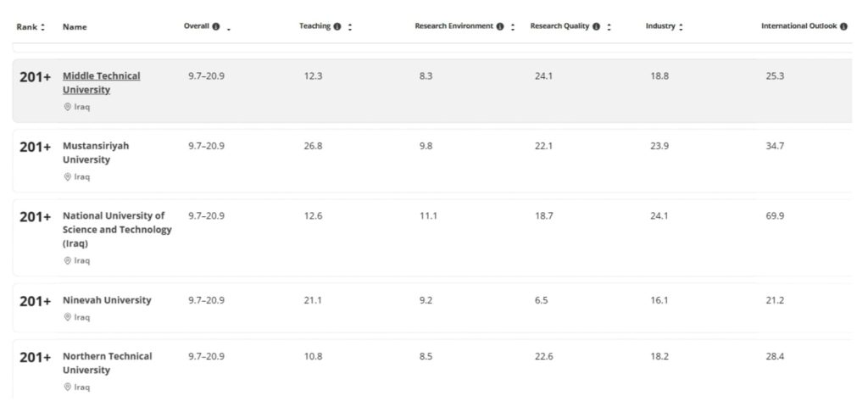Show the Research Quality info icon

[x=597, y=26]
